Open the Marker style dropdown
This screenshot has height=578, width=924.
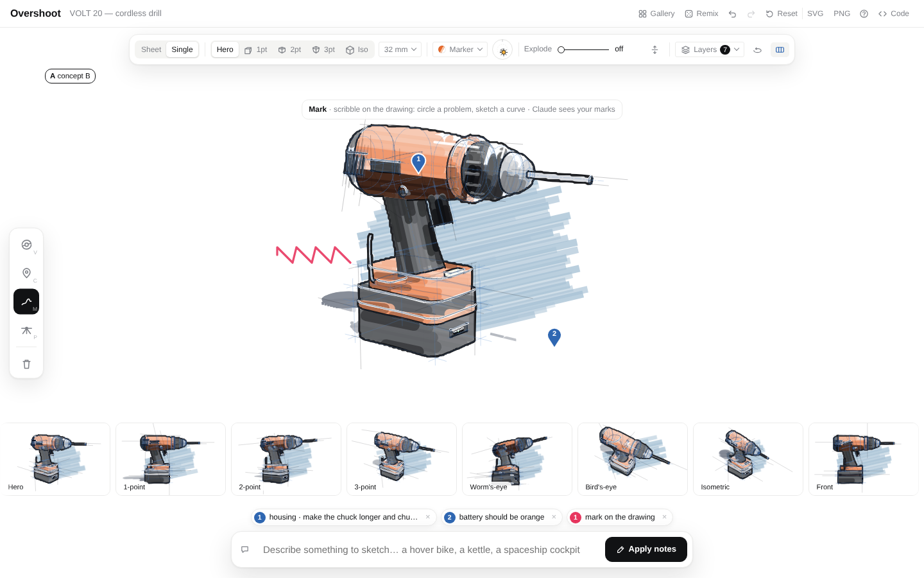click(460, 49)
